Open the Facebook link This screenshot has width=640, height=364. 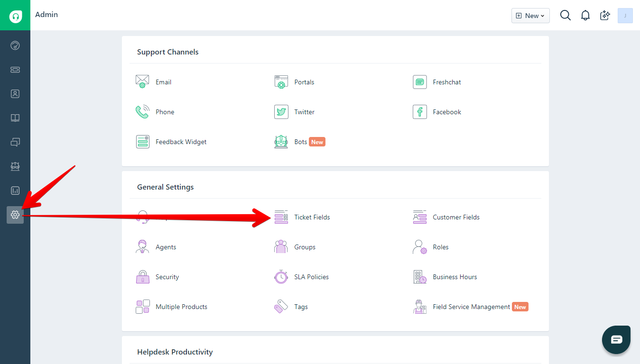click(447, 112)
